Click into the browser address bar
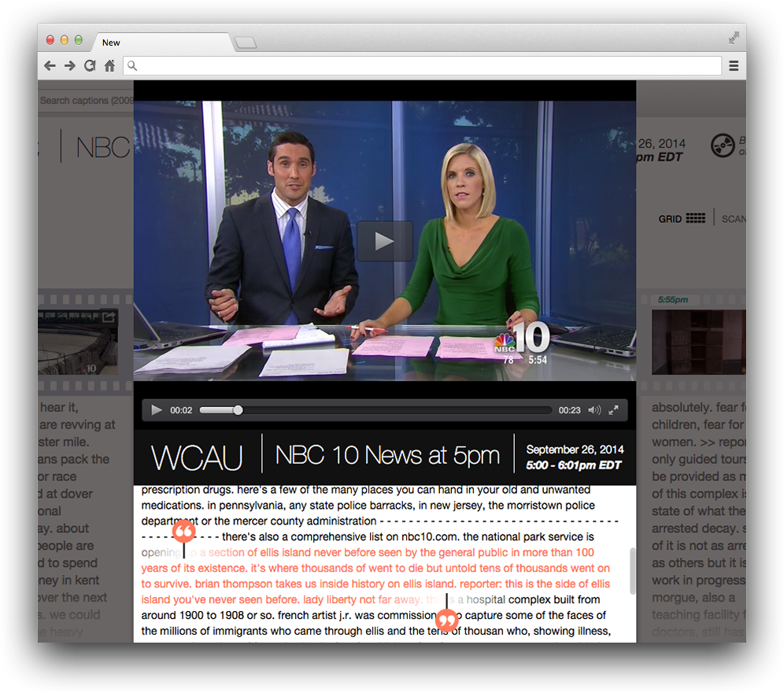 pos(423,65)
